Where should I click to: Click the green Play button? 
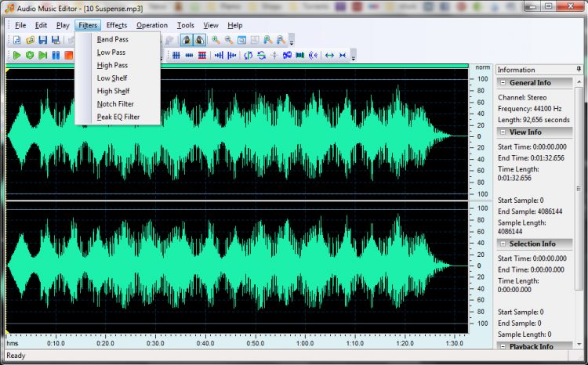click(16, 55)
